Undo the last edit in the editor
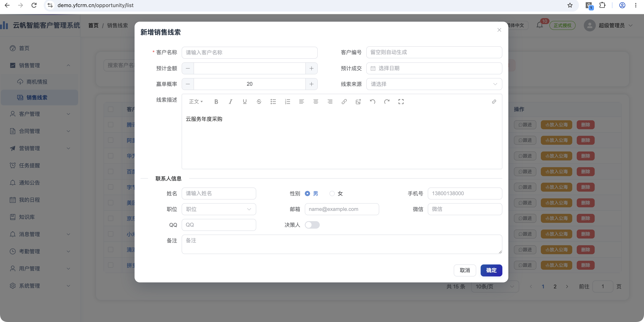Screen dimensions: 644x322 coord(372,102)
